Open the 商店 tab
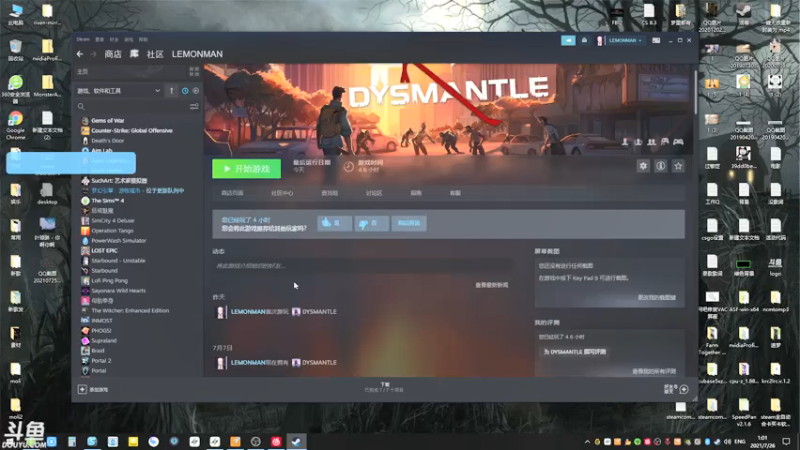The width and height of the screenshot is (800, 450). [113, 54]
